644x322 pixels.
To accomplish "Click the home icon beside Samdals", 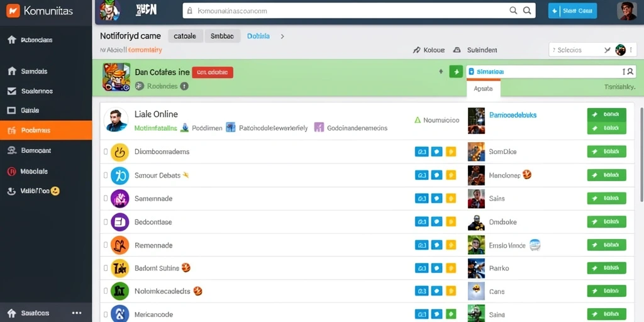I will click(x=12, y=72).
